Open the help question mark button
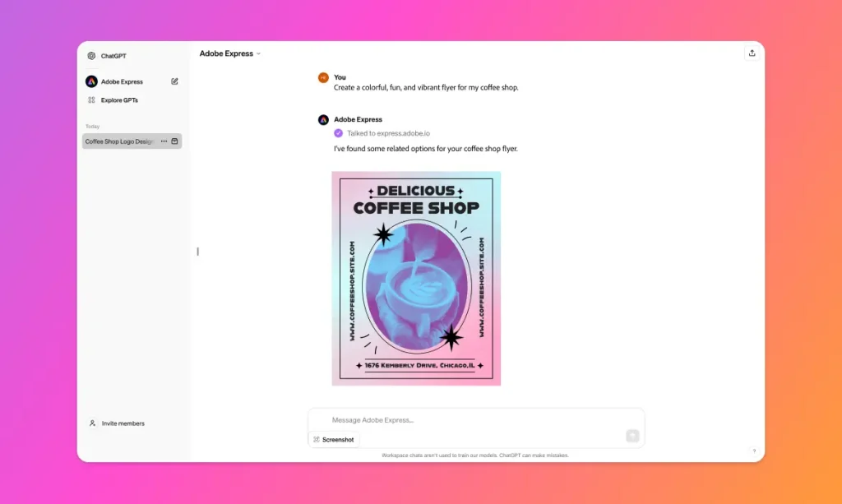Image resolution: width=842 pixels, height=504 pixels. click(754, 451)
